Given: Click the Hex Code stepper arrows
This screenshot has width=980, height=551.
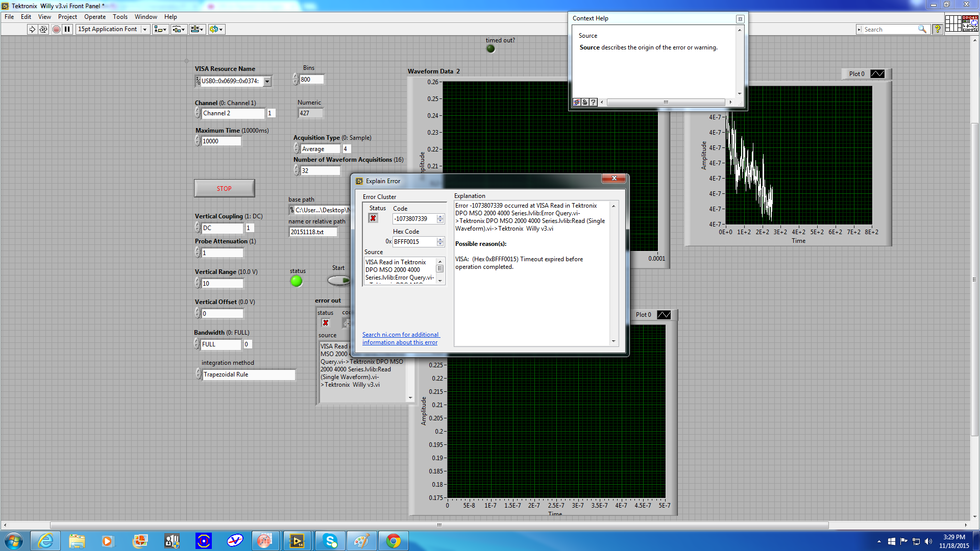Looking at the screenshot, I should pyautogui.click(x=440, y=242).
